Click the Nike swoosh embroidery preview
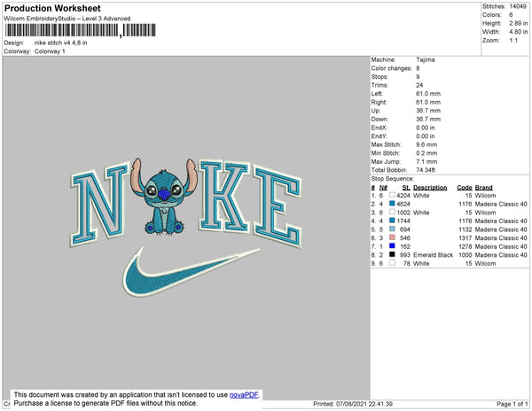Screen dimensions: 532x411 tap(190, 272)
